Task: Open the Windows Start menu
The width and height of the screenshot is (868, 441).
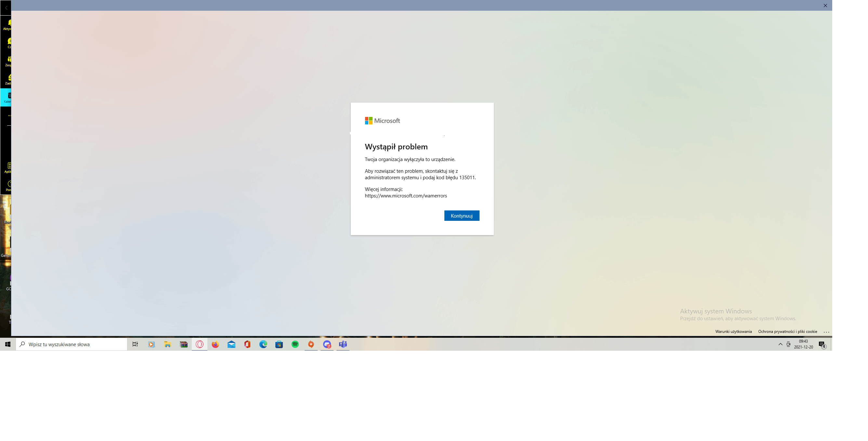Action: pos(8,344)
